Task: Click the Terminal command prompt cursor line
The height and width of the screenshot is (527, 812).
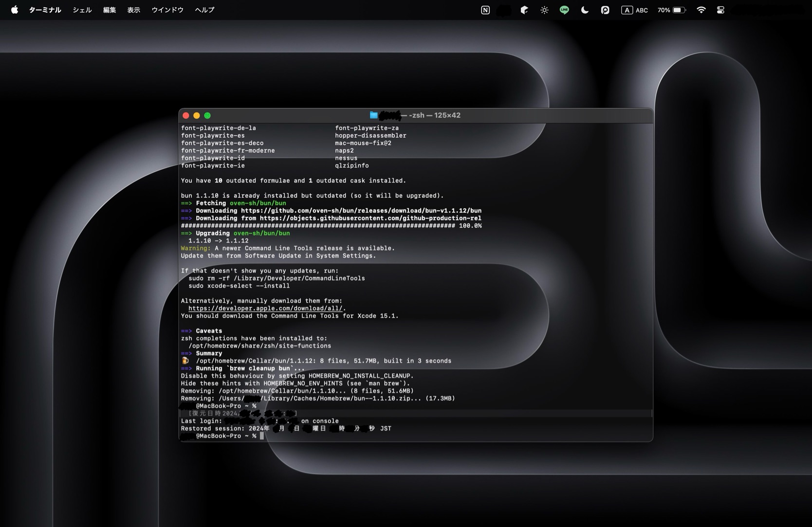Action: 262,436
